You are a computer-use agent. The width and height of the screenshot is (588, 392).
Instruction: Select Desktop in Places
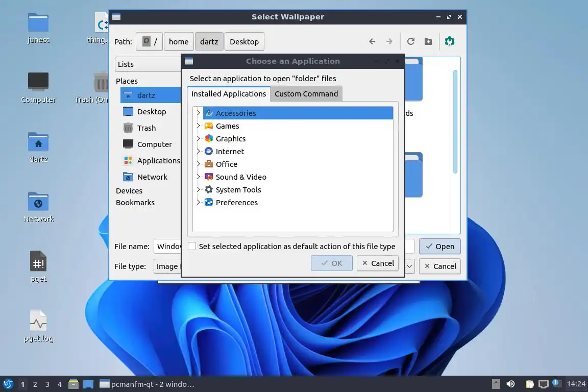click(x=151, y=111)
